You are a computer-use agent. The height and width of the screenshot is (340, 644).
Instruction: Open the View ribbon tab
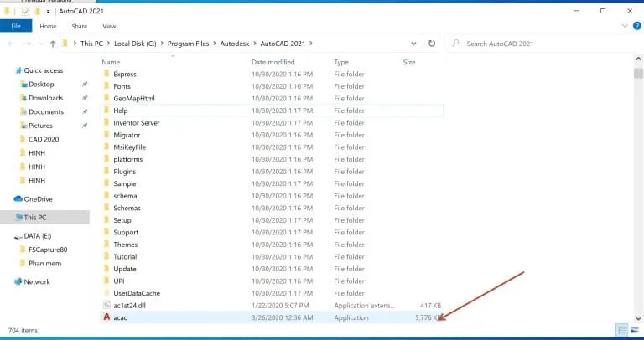[109, 26]
